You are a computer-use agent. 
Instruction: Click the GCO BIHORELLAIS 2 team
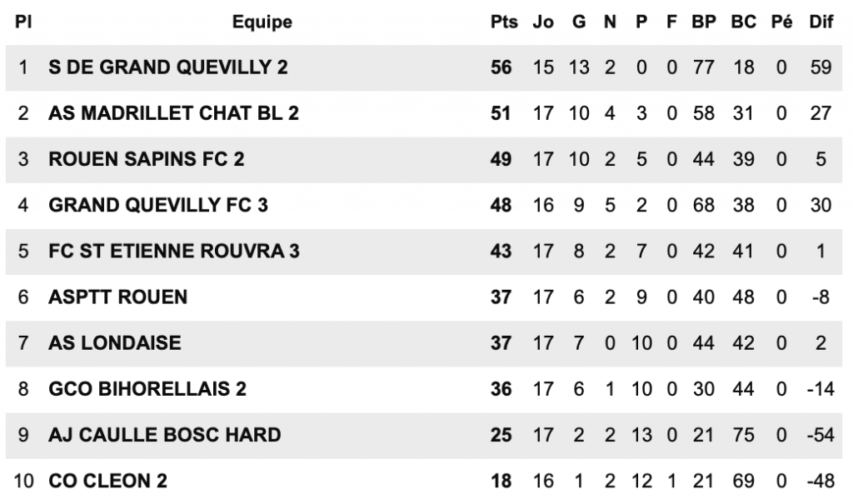point(147,389)
